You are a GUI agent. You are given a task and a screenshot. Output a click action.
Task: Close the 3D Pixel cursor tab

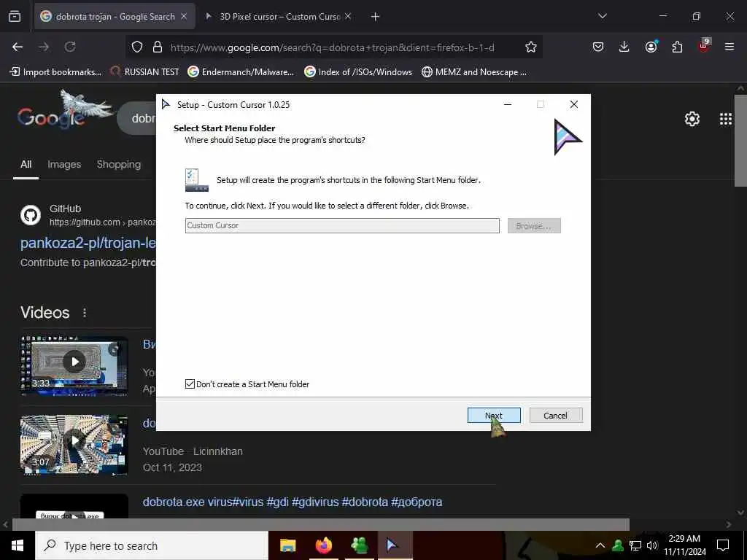pos(348,17)
